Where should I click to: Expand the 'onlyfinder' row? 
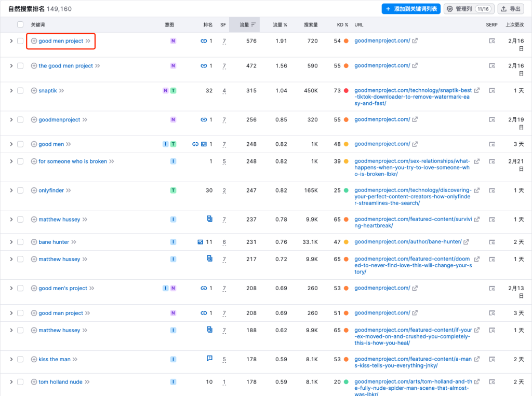click(x=11, y=190)
